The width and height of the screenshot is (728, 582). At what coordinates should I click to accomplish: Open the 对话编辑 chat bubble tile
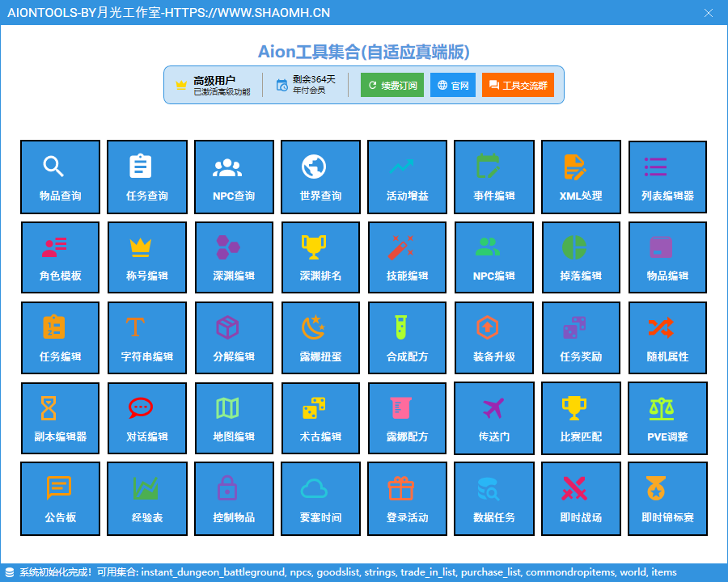click(147, 418)
